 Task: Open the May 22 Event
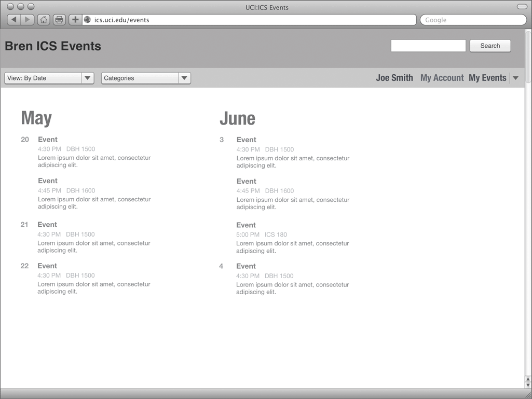tap(47, 266)
